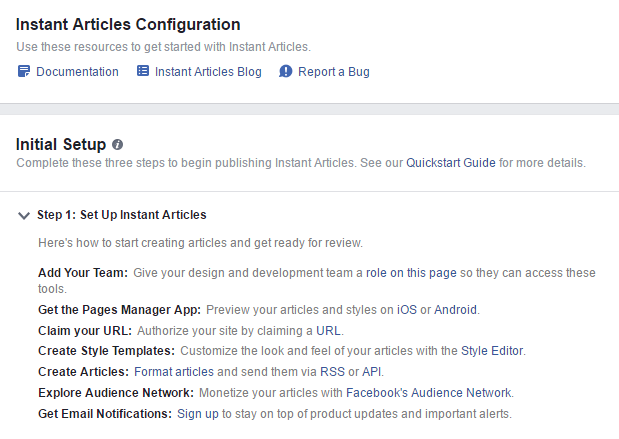Click the Android link for Pages Manager

click(x=456, y=310)
